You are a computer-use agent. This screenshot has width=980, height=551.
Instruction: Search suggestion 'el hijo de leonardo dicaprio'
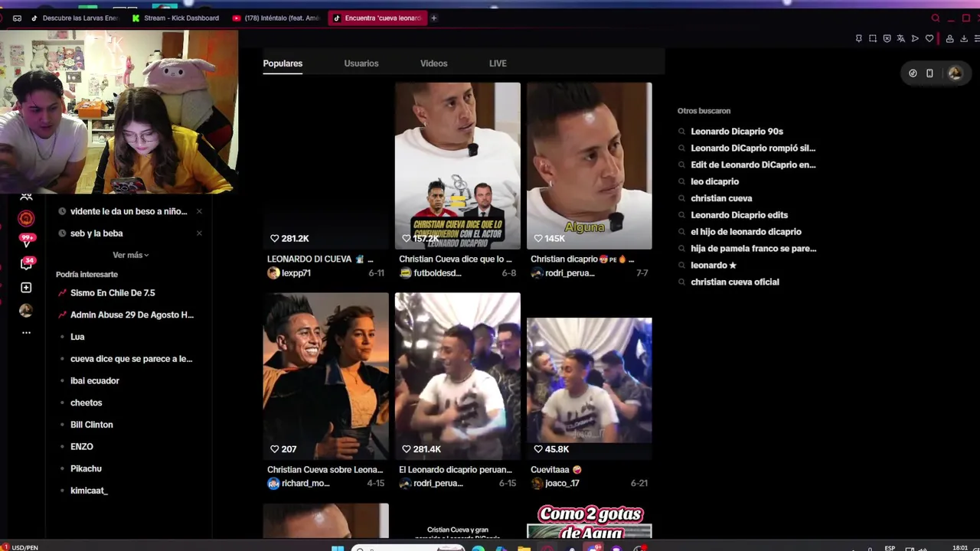tap(746, 232)
